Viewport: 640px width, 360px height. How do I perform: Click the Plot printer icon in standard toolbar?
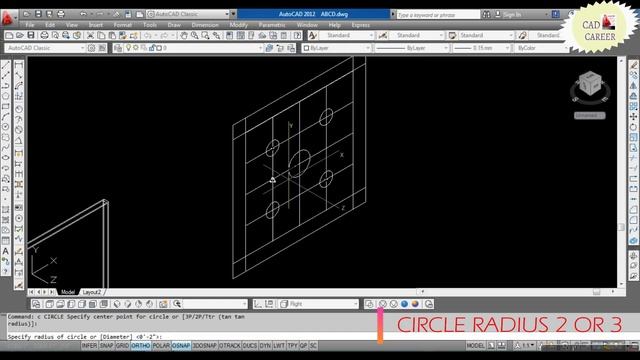pyautogui.click(x=44, y=36)
